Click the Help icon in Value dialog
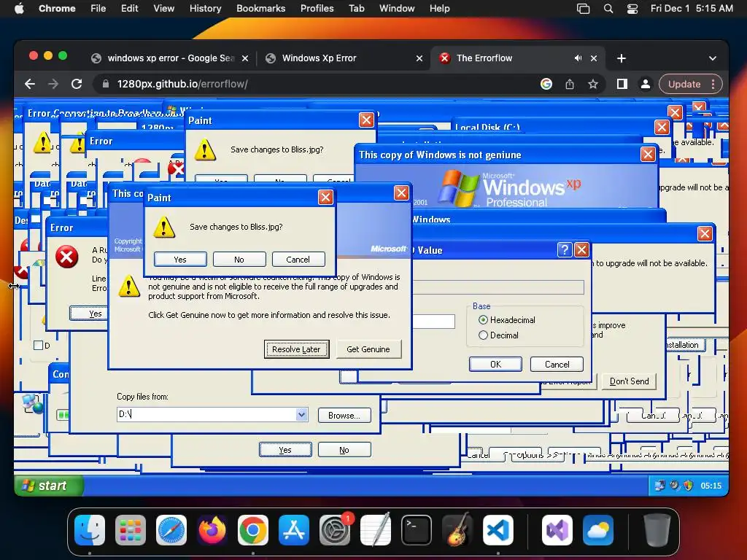 coord(565,249)
